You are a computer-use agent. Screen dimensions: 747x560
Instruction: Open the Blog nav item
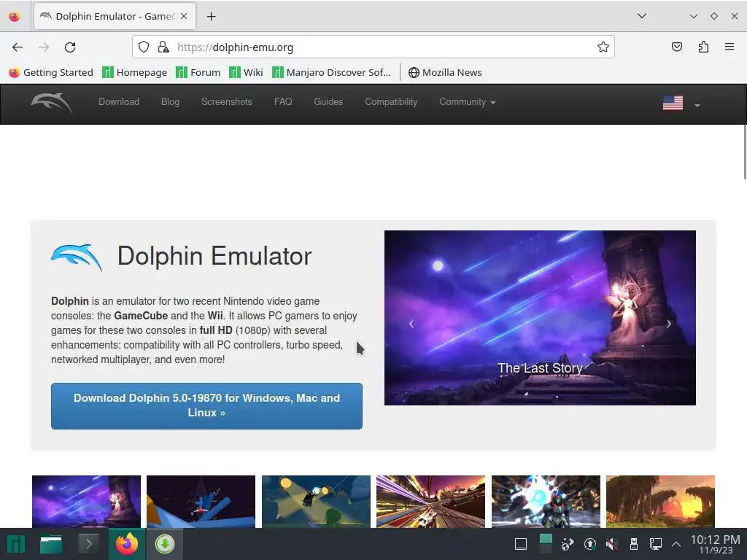pos(170,102)
